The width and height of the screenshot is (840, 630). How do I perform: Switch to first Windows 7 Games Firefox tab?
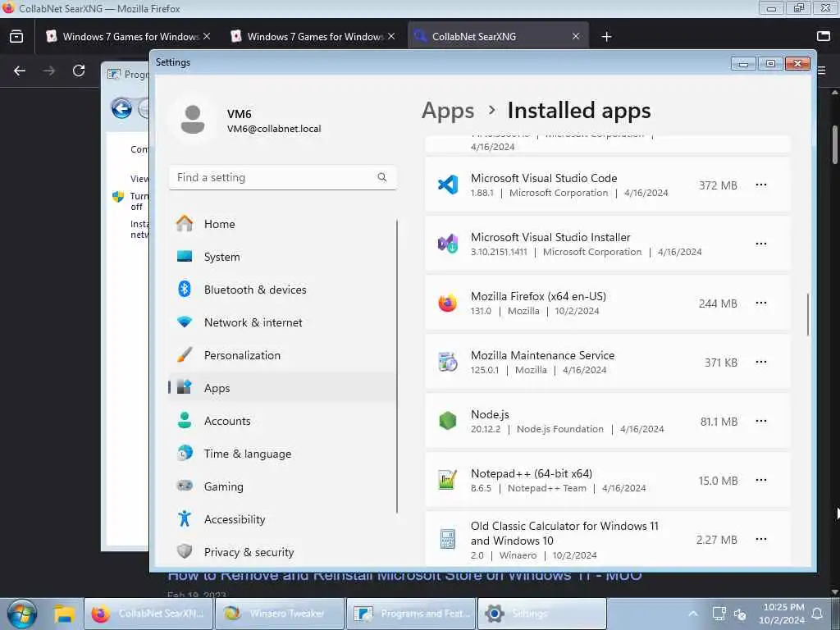[x=129, y=36]
